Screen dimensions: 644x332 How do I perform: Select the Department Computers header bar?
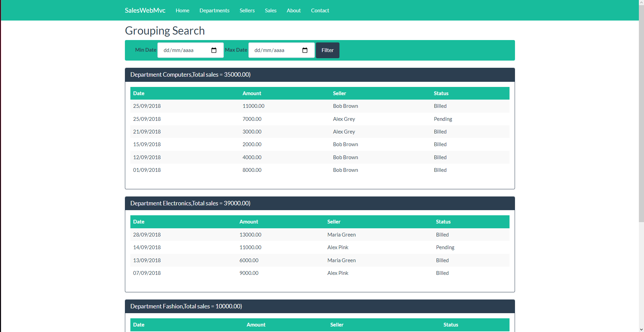[x=319, y=75]
